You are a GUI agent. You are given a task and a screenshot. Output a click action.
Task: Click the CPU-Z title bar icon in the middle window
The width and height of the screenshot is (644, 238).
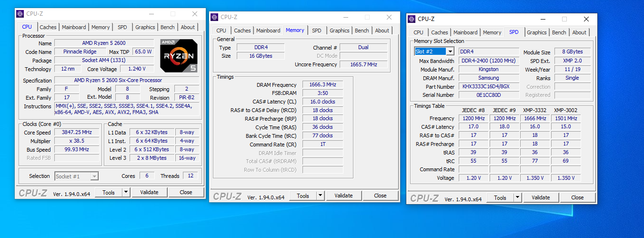pos(214,17)
